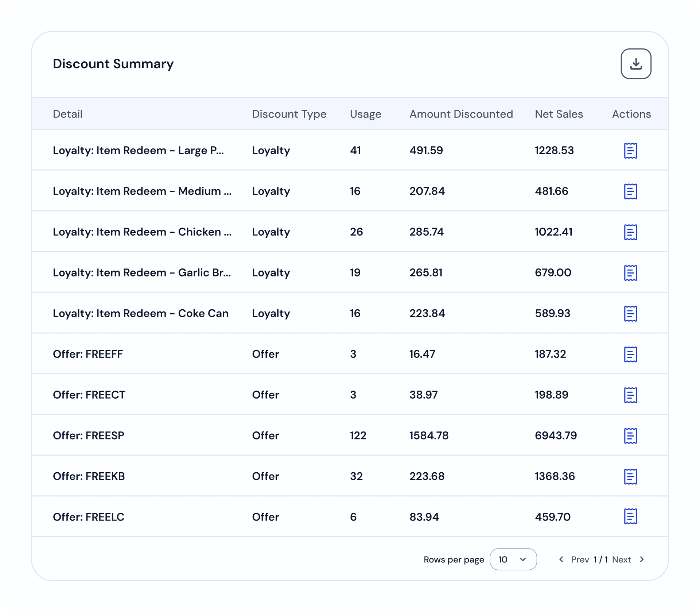Open receipt for Coke Can redeem

click(x=630, y=314)
